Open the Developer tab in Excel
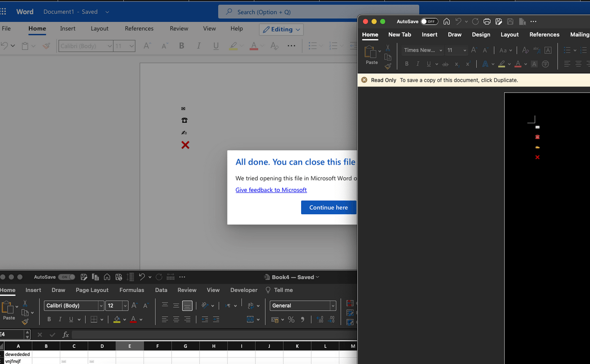This screenshot has width=590, height=364. pos(244,290)
